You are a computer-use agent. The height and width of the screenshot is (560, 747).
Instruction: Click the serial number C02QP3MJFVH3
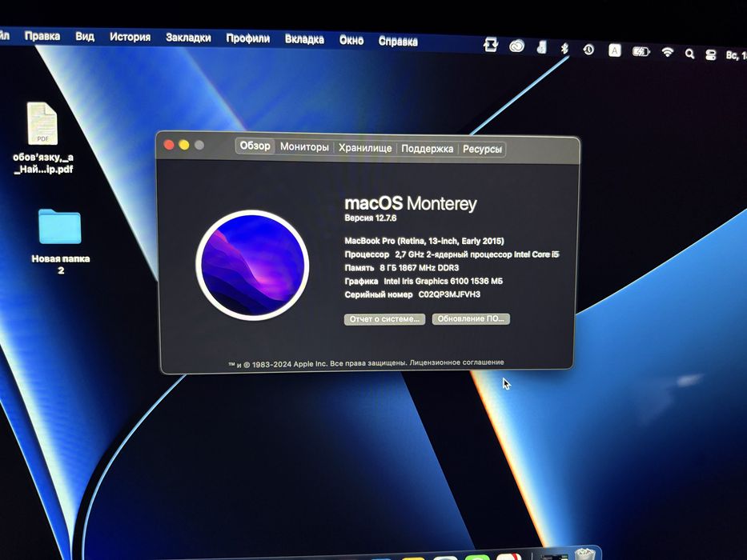[x=449, y=294]
